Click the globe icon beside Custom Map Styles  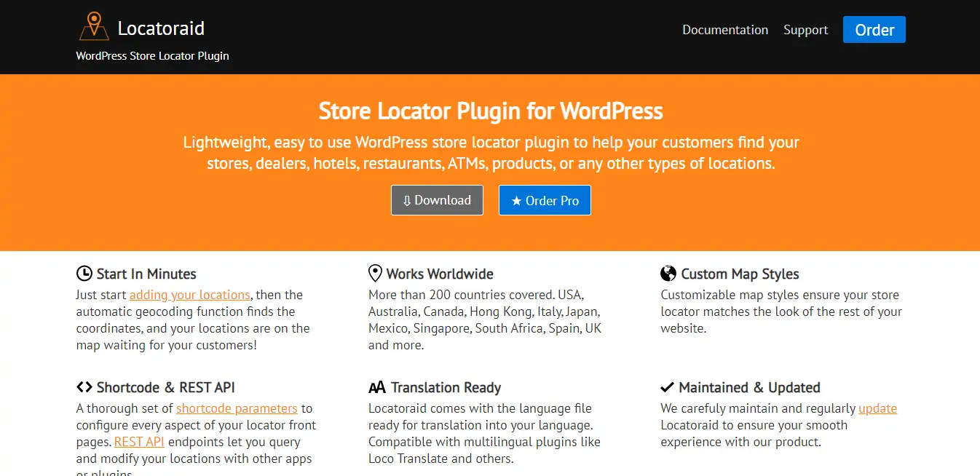click(668, 274)
